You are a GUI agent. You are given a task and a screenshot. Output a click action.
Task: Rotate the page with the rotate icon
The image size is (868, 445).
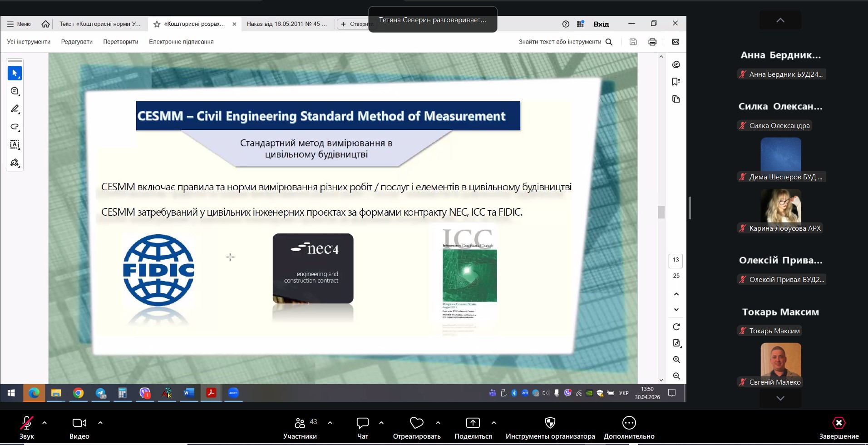[x=676, y=327]
